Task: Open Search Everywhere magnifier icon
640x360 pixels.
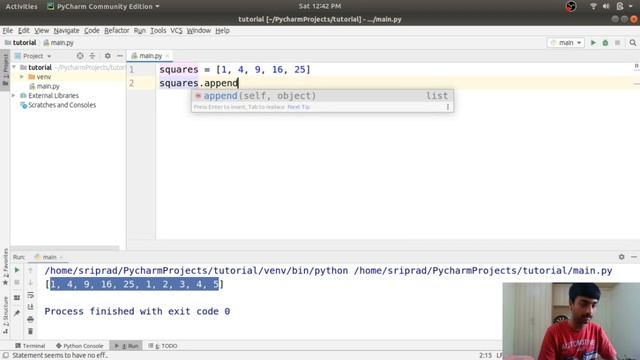Action: (633, 42)
